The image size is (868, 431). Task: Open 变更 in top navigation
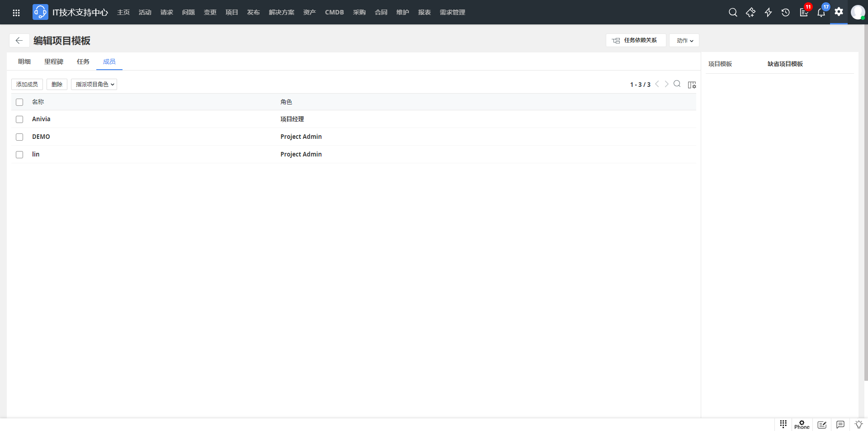(x=210, y=12)
